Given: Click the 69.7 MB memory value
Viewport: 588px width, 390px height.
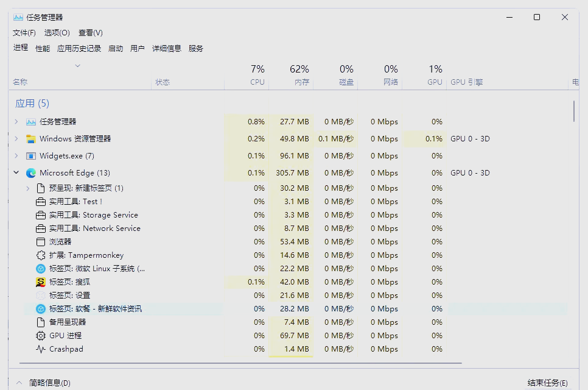Looking at the screenshot, I should click(295, 336).
